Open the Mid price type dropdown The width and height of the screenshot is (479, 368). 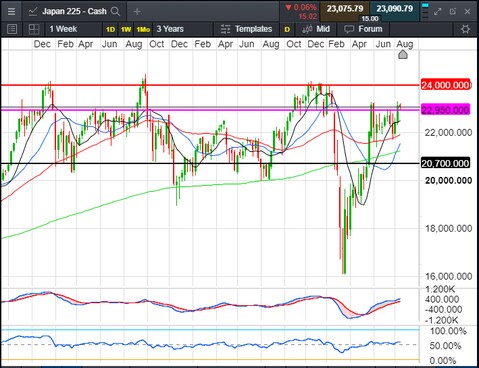tap(316, 29)
